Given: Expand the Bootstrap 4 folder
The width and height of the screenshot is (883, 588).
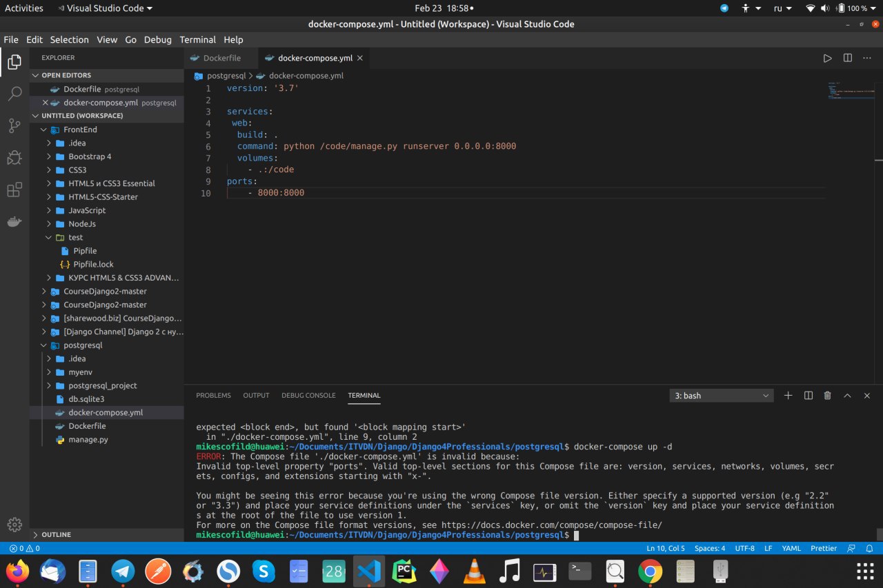Looking at the screenshot, I should point(107,156).
